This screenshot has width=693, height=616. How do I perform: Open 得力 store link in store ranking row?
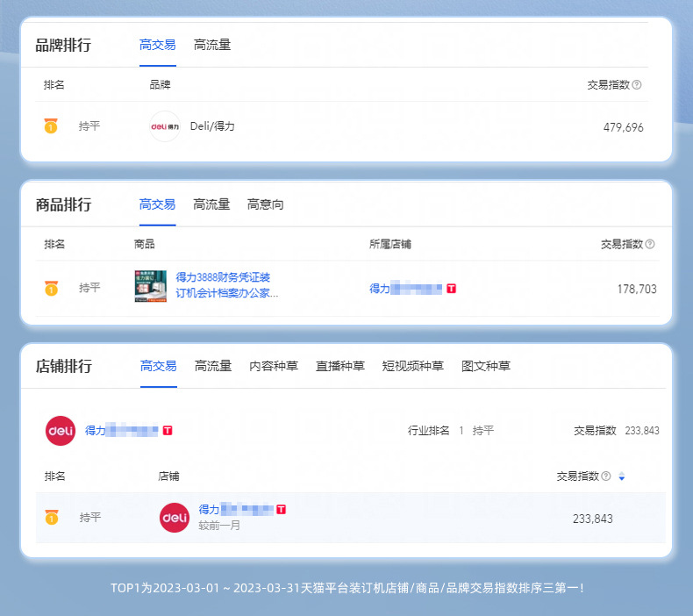coord(236,510)
